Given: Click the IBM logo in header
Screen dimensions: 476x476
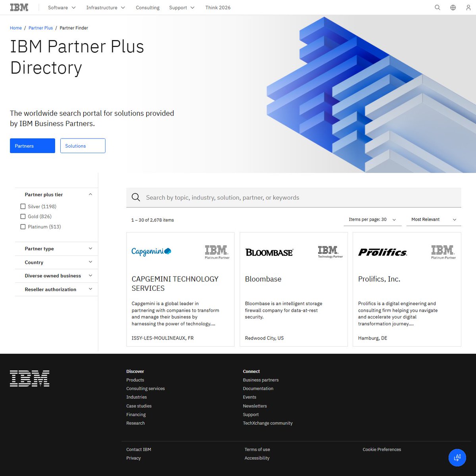Looking at the screenshot, I should click(19, 8).
